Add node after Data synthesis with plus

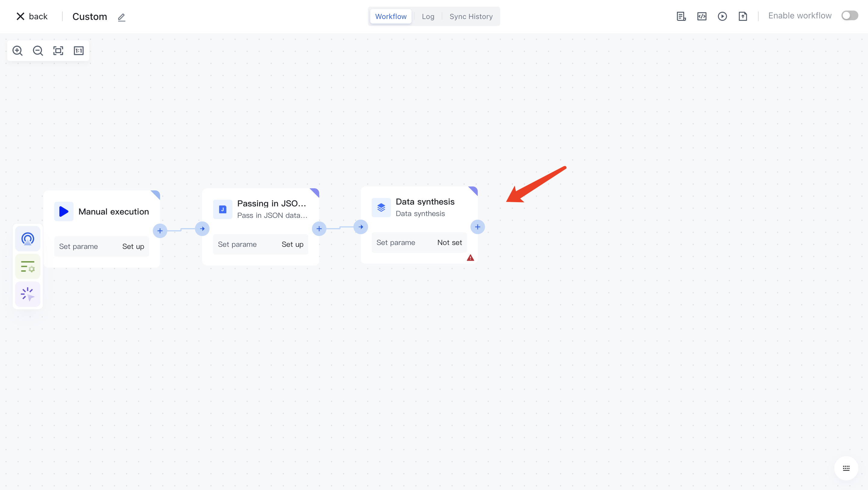pyautogui.click(x=477, y=227)
